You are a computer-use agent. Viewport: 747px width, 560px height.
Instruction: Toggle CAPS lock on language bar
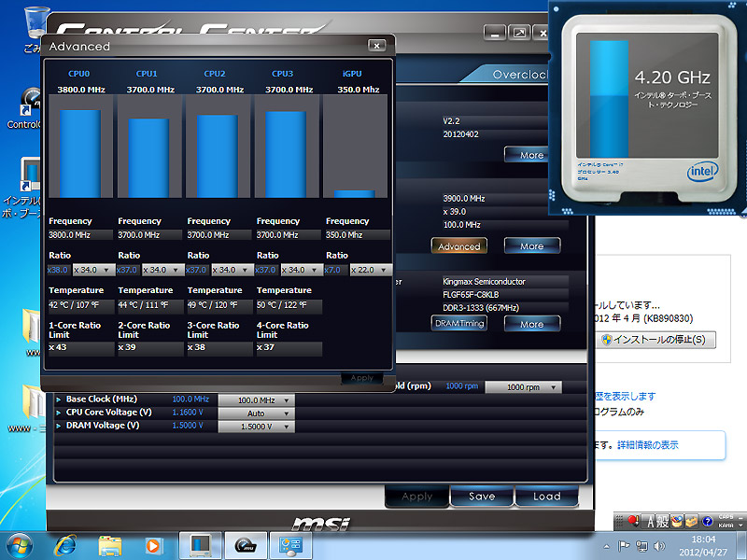(x=726, y=517)
